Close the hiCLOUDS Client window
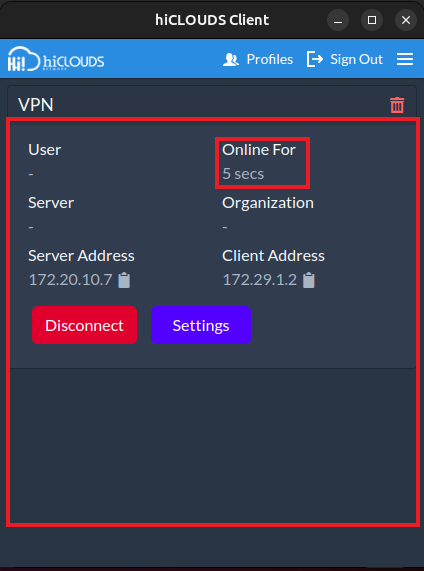Viewport: 424px width, 571px height. 406,20
